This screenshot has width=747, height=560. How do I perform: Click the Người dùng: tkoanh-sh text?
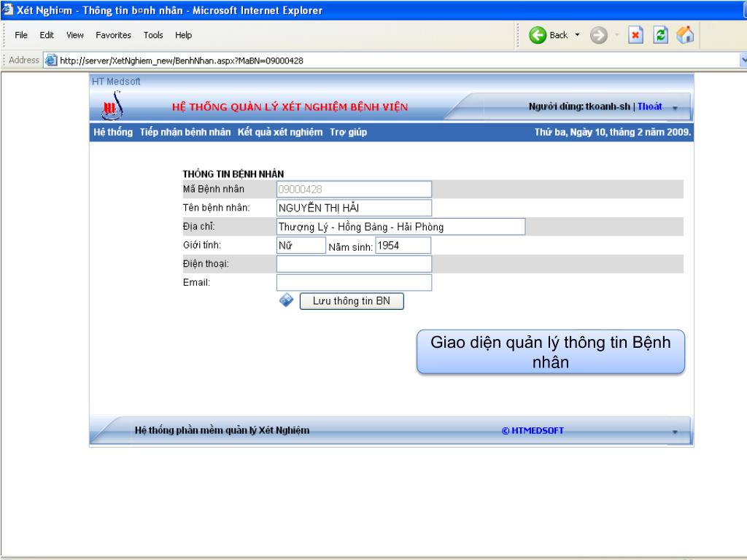(579, 106)
